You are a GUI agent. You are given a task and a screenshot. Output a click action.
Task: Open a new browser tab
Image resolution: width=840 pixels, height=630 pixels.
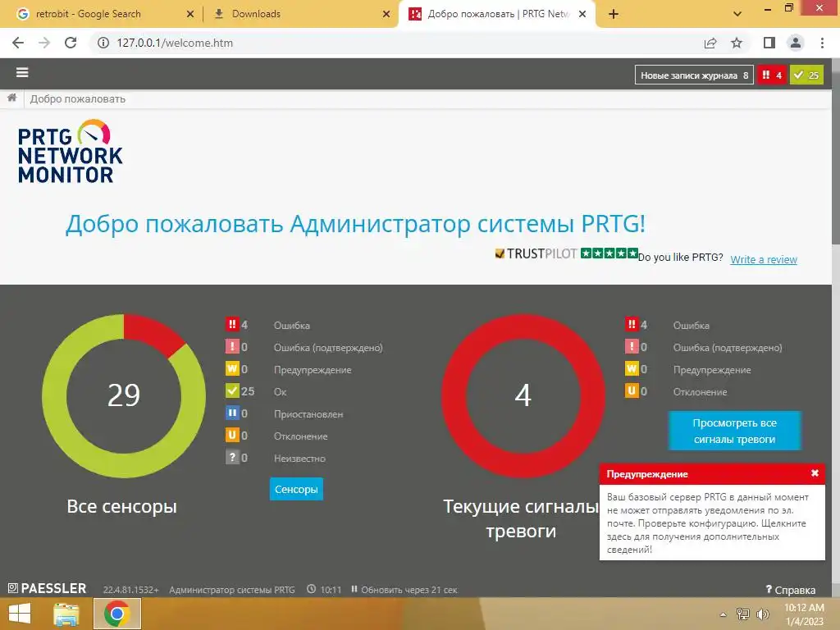(614, 14)
